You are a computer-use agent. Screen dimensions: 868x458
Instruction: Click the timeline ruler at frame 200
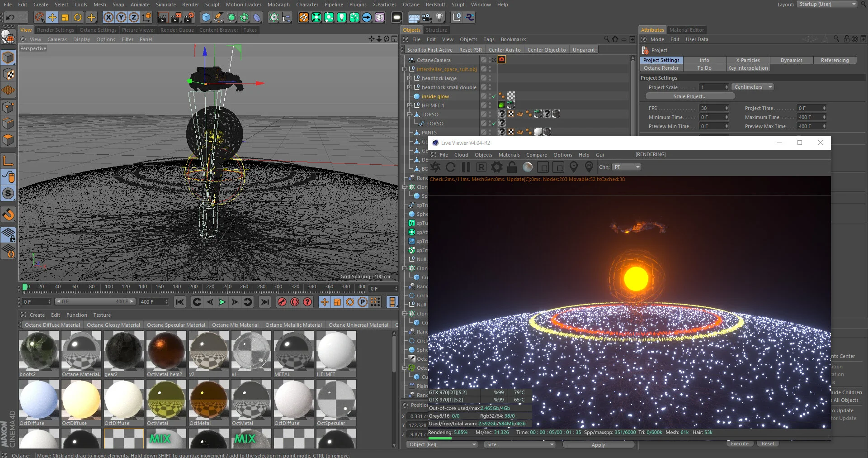pos(193,286)
